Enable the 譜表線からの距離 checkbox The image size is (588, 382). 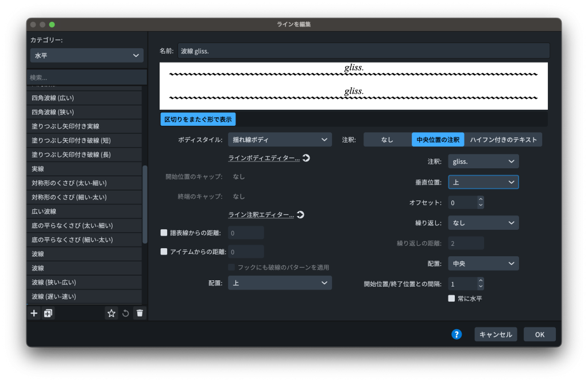click(x=164, y=233)
